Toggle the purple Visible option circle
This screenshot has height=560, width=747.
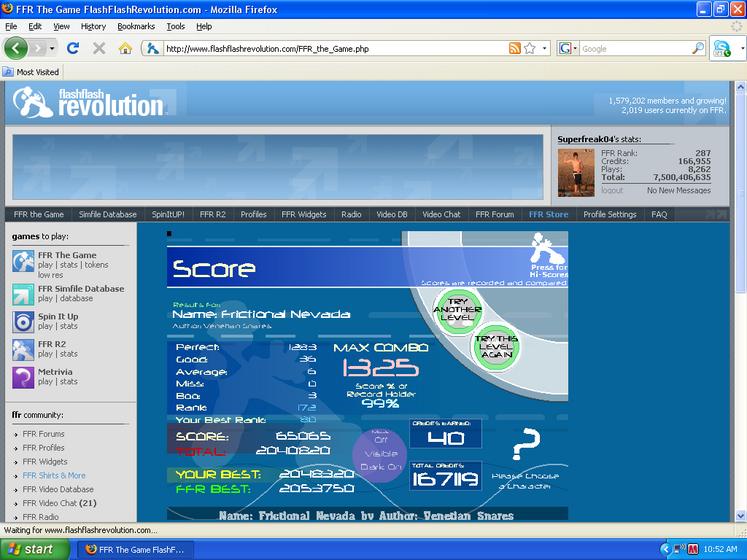coord(380,454)
